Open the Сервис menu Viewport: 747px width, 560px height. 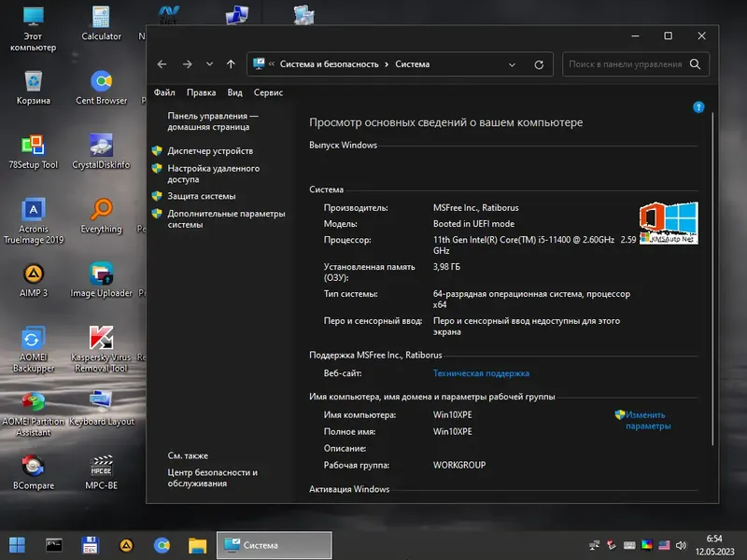coord(271,92)
